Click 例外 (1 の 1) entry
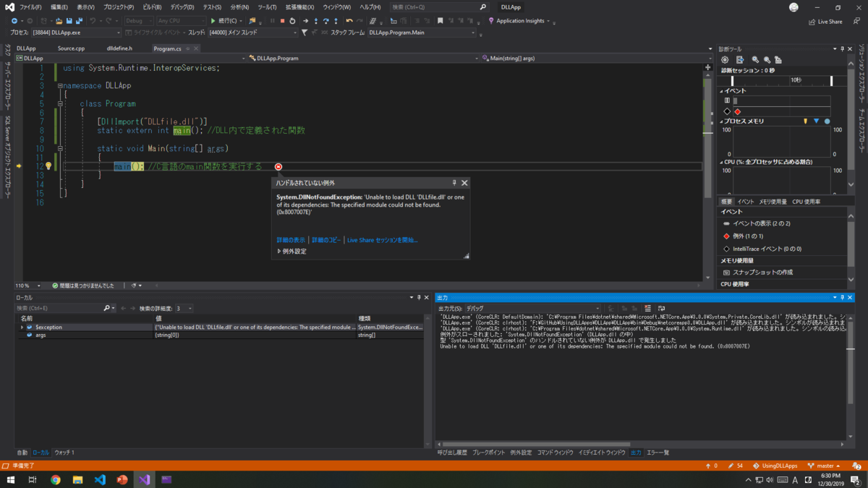Viewport: 868px width, 488px height. [x=743, y=236]
